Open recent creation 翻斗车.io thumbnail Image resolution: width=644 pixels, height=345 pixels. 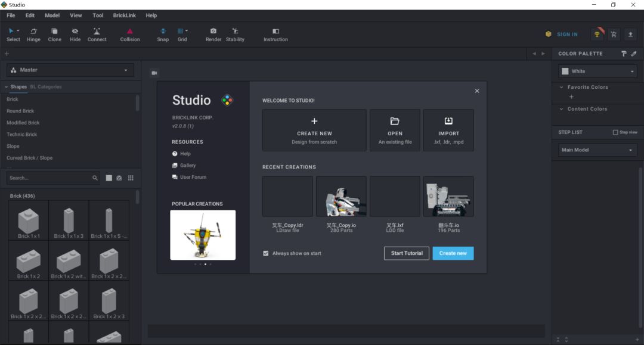coord(448,197)
